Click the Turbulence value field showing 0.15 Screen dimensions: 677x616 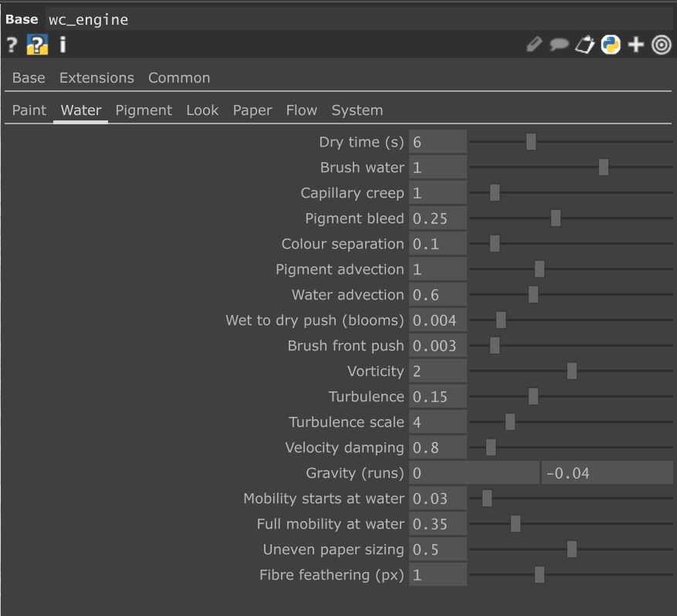coord(438,396)
